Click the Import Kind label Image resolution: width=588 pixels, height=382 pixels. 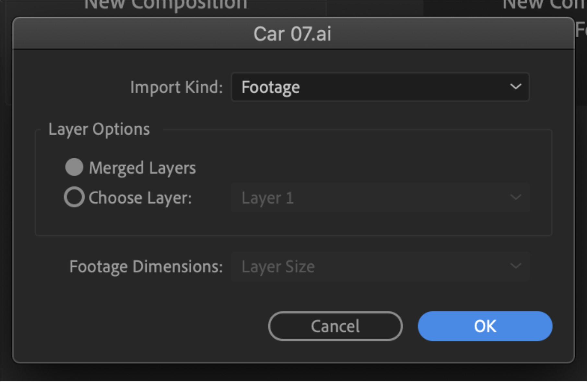tap(177, 87)
